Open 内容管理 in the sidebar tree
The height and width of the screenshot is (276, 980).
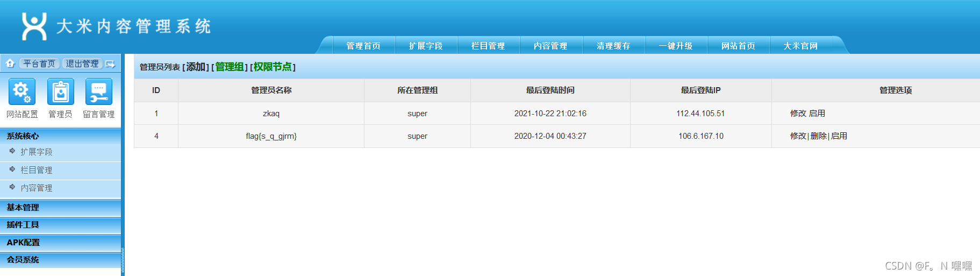pos(37,188)
